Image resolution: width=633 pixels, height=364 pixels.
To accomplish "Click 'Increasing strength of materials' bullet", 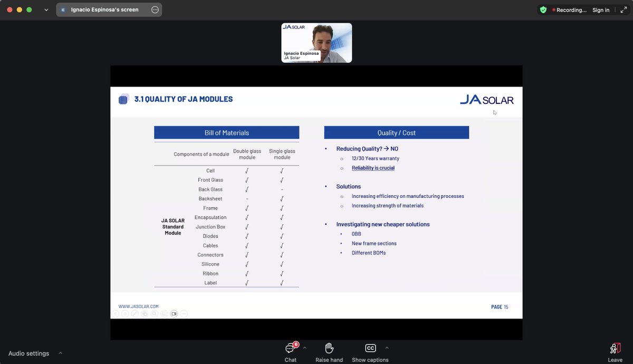I will pyautogui.click(x=388, y=206).
